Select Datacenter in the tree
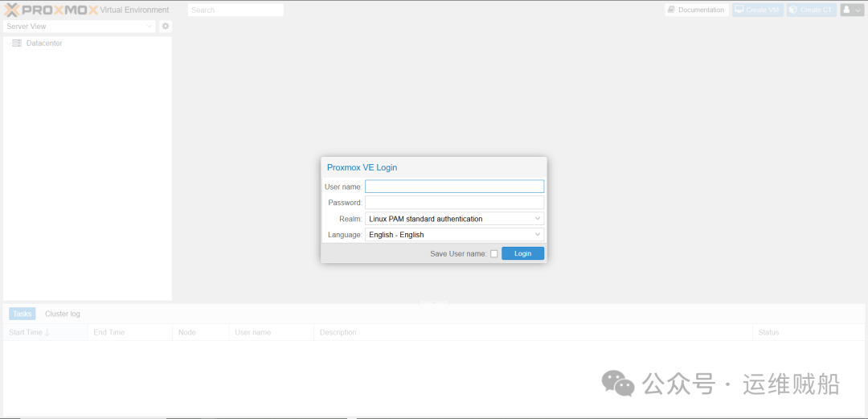The width and height of the screenshot is (868, 419). tap(44, 43)
